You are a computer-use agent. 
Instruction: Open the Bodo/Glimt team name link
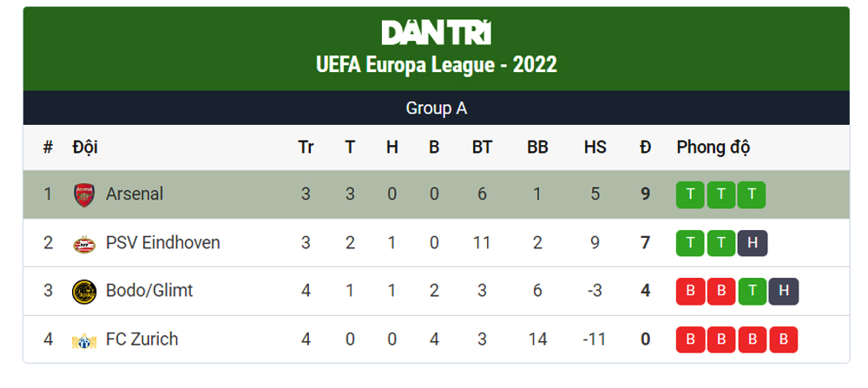pyautogui.click(x=149, y=291)
